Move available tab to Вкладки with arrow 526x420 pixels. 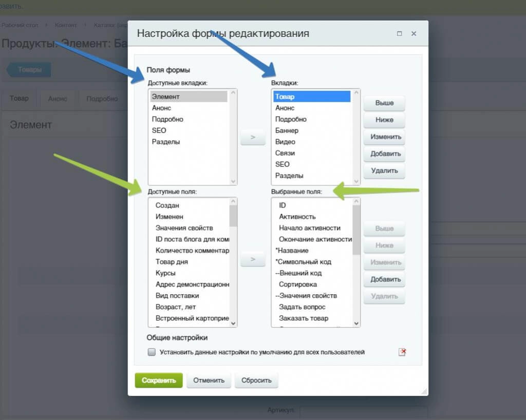click(x=253, y=137)
